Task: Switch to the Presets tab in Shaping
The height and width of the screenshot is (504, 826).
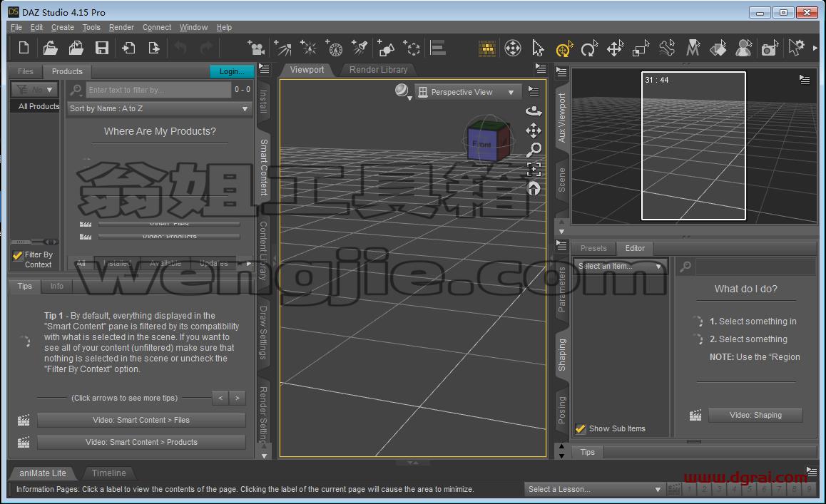Action: point(593,248)
